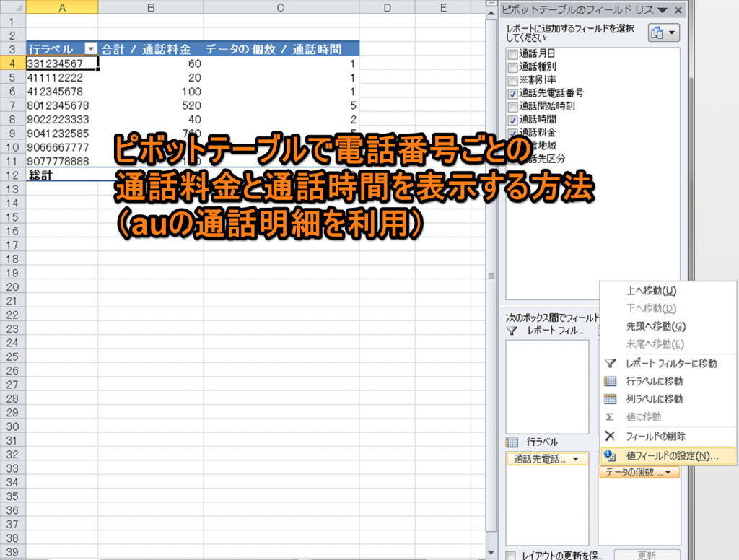Select cell containing 411112222

[62, 77]
